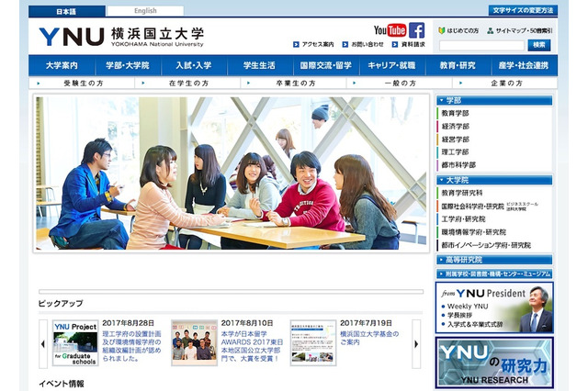Read 本学が日本留学 AWARDS 2017 news link

(x=252, y=346)
